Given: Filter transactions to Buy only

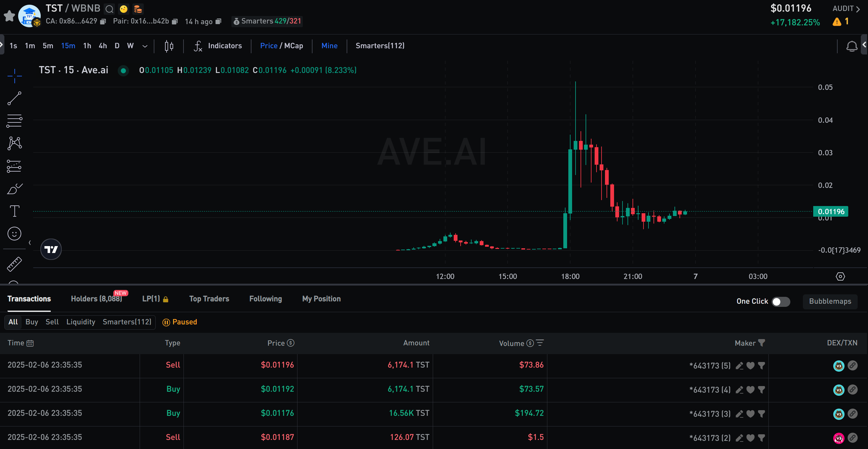Looking at the screenshot, I should [32, 322].
